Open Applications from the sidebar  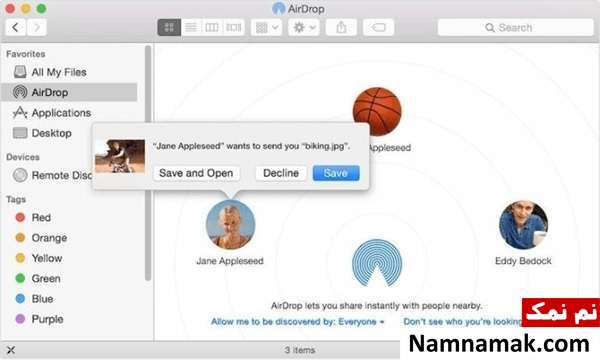(69, 113)
